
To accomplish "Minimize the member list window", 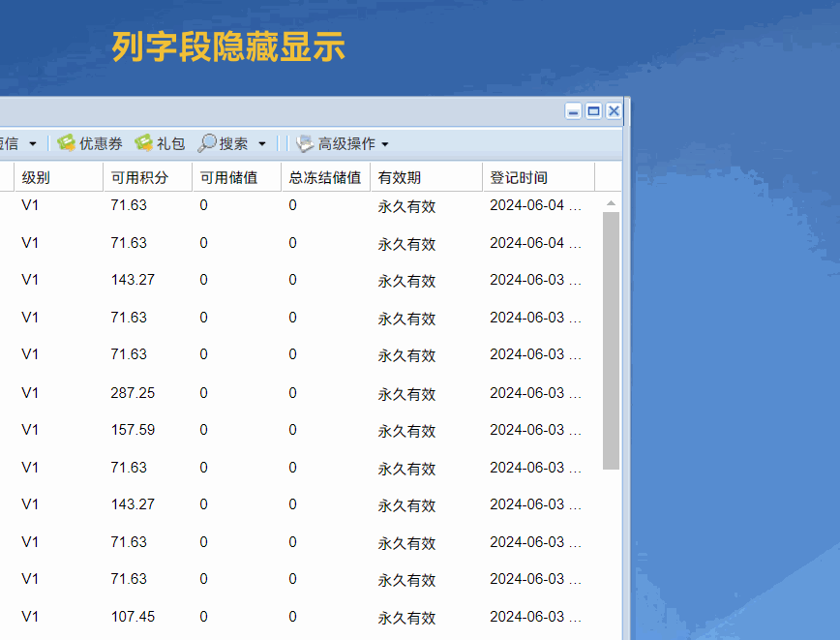I will [x=573, y=111].
